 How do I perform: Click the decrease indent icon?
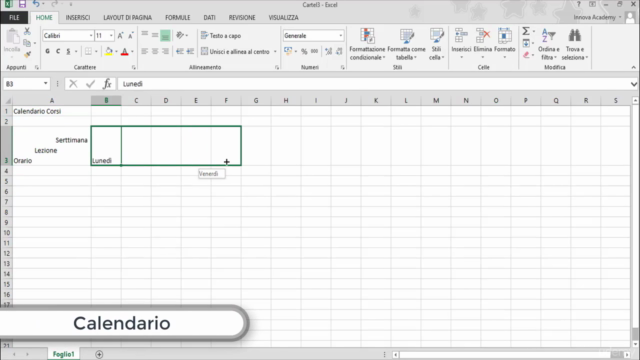[180, 51]
